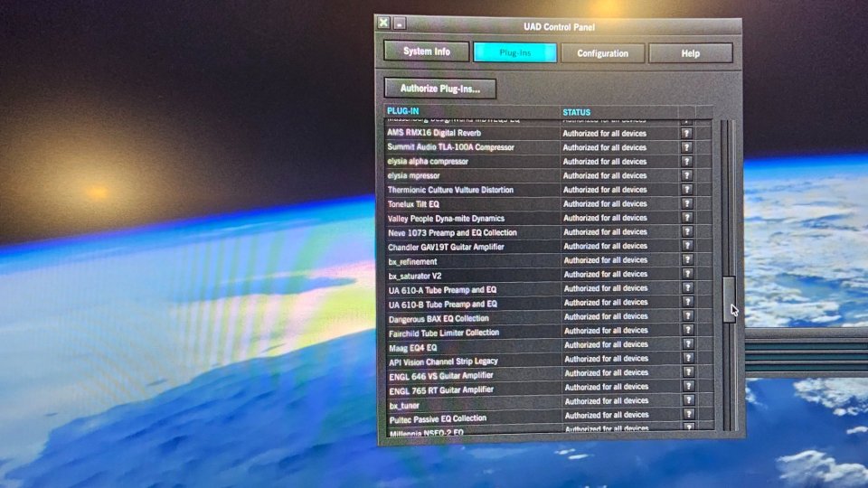Switch to the System Info tab
This screenshot has width=868, height=488.
coord(426,52)
